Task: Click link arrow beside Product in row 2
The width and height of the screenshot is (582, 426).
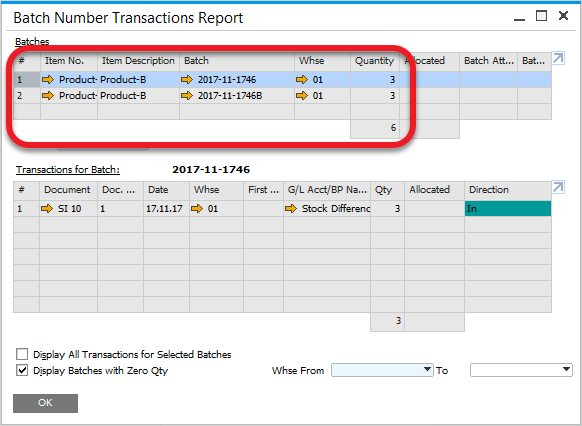Action: click(48, 96)
